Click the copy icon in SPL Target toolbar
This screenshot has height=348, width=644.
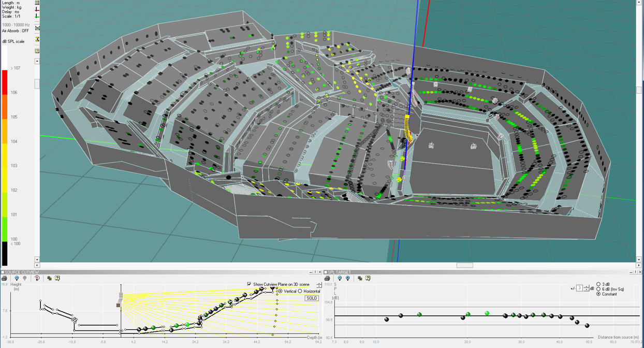point(360,278)
